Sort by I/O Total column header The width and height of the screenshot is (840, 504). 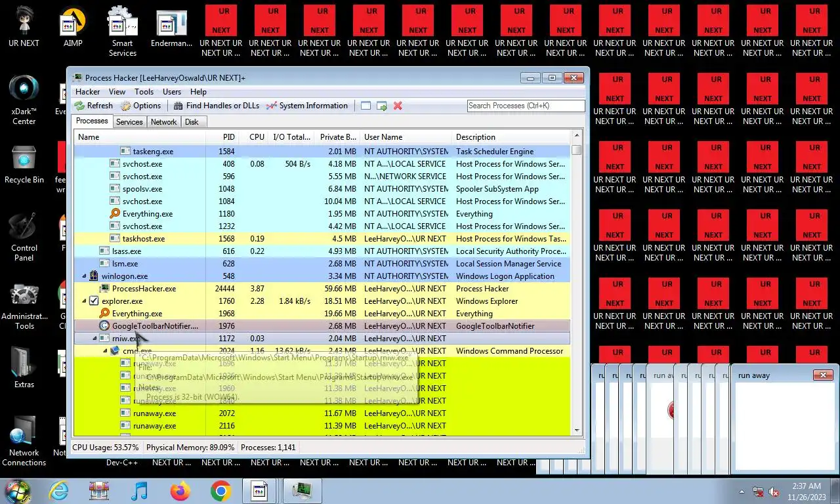[291, 137]
